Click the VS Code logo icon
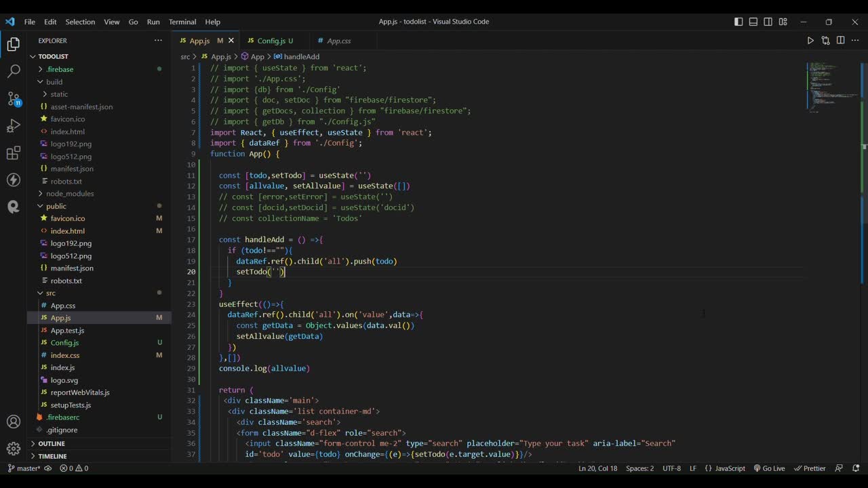Image resolution: width=868 pixels, height=488 pixels. pos(10,22)
